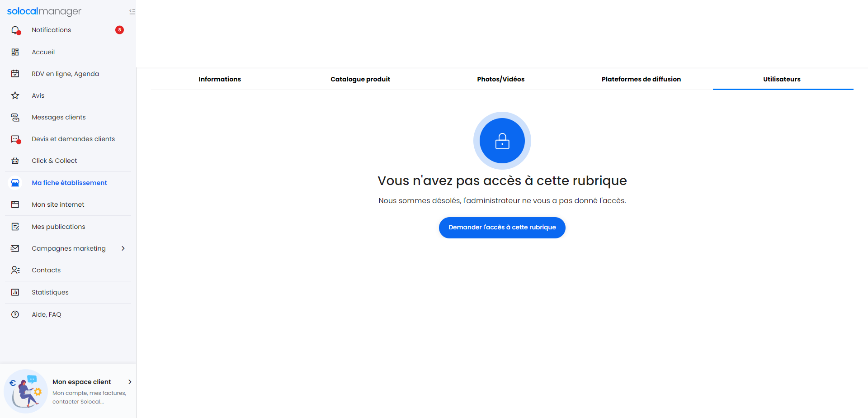Switch to the Photos/Vidéos tab
This screenshot has width=868, height=418.
501,79
